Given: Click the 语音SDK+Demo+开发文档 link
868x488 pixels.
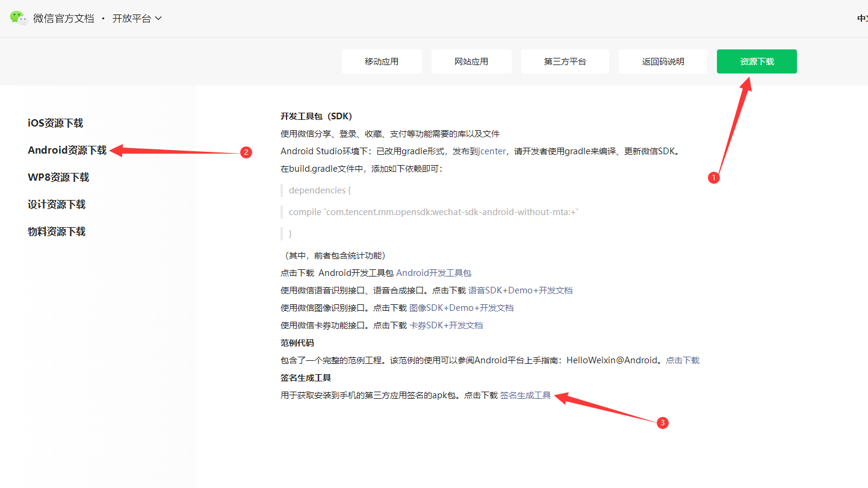Looking at the screenshot, I should click(x=520, y=290).
